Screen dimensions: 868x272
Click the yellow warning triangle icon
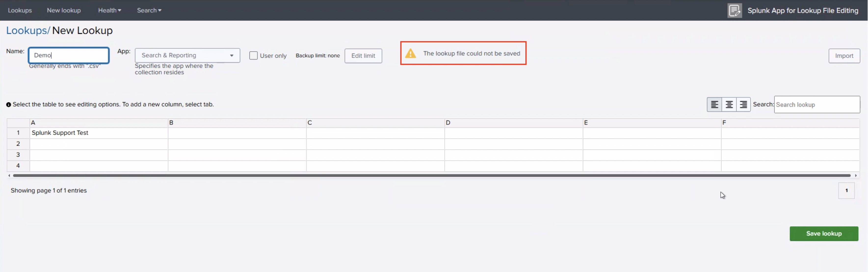point(410,53)
